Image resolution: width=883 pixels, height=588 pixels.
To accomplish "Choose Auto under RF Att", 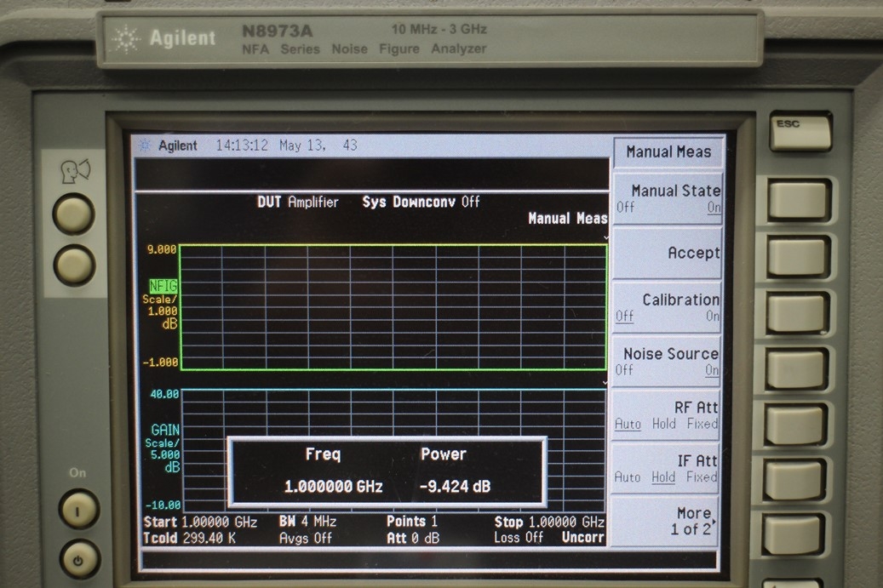I will pos(628,424).
